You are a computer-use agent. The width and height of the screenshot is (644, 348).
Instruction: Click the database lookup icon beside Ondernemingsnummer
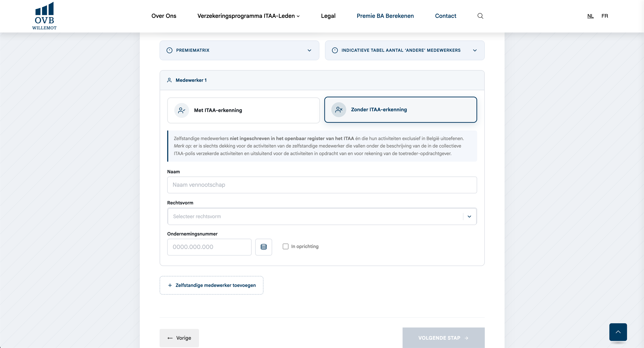263,247
